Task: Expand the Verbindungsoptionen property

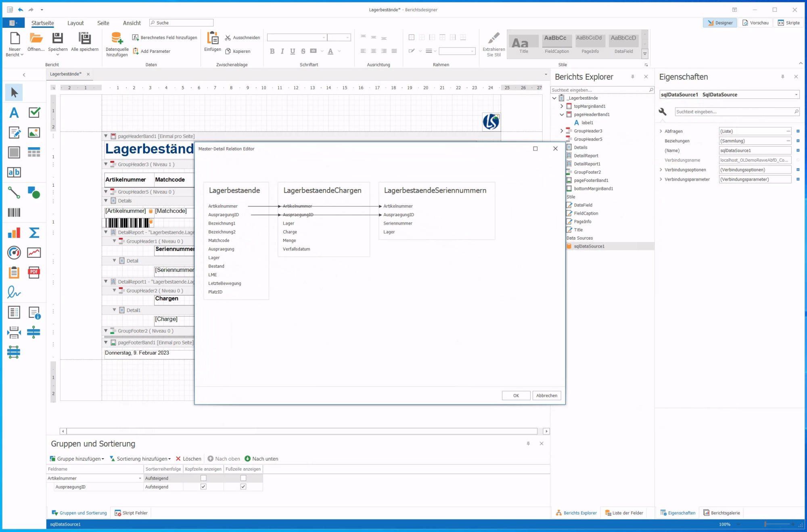Action: pos(661,170)
